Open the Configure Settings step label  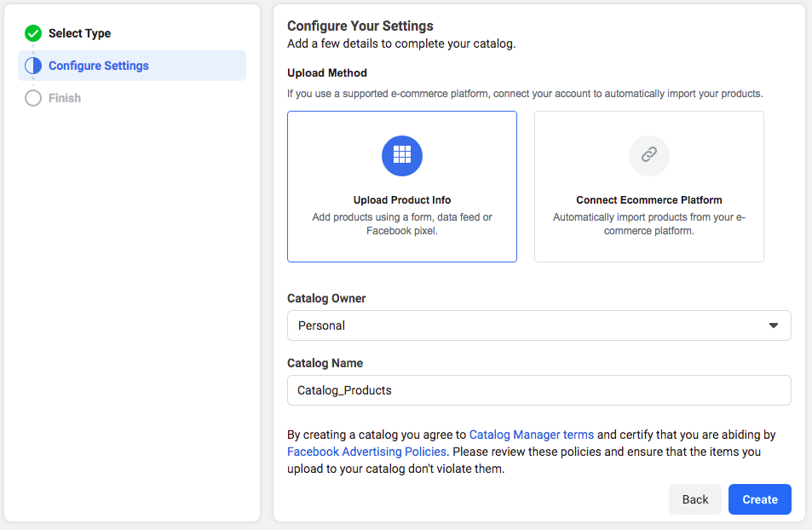click(98, 66)
